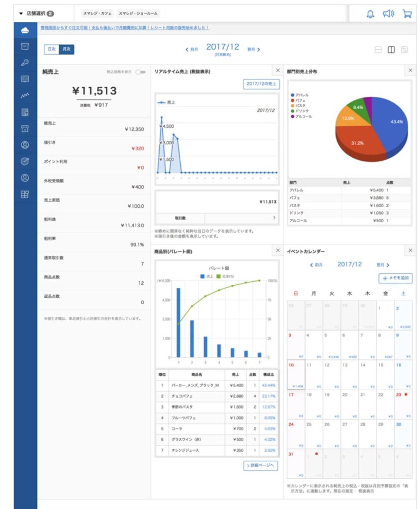
Task: Click the メモを追加 button
Action: click(x=396, y=278)
